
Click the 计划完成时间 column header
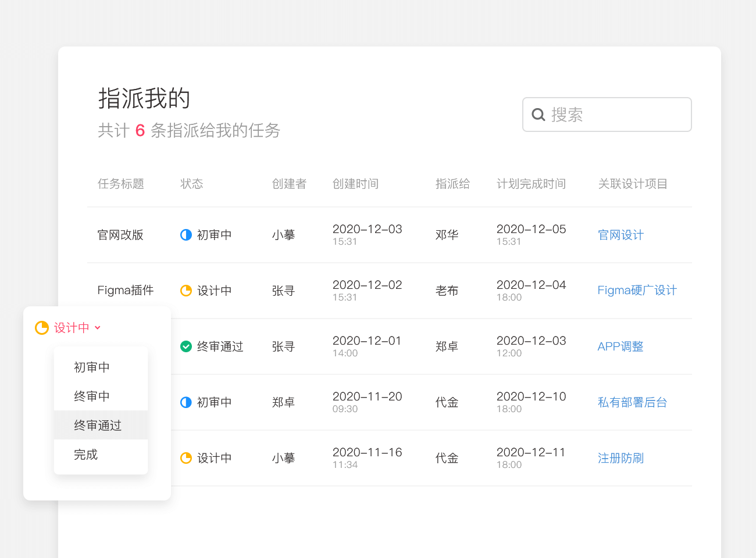pos(531,184)
